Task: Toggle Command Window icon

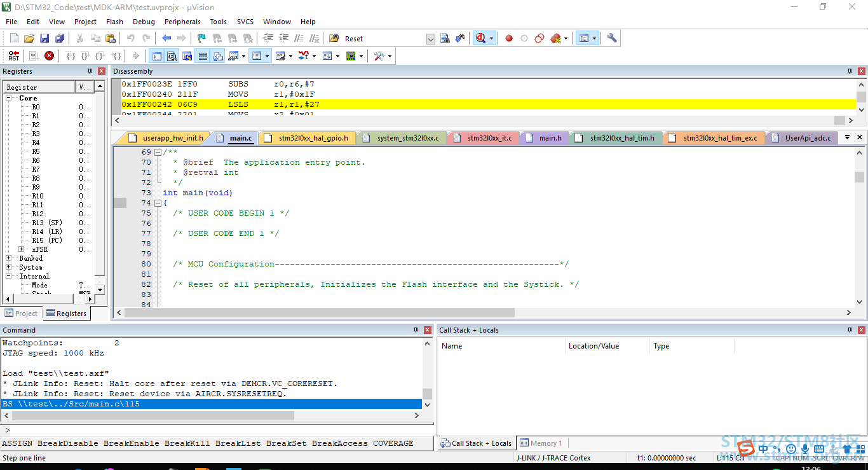Action: pyautogui.click(x=156, y=56)
